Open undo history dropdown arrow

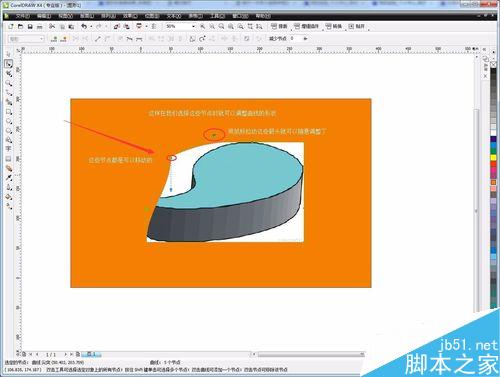[x=91, y=26]
